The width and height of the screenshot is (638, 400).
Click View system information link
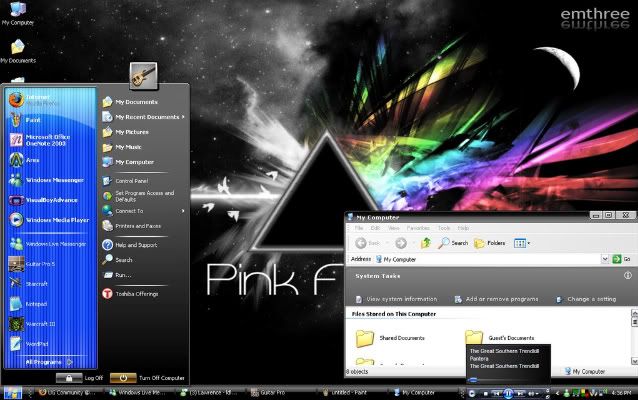click(396, 299)
